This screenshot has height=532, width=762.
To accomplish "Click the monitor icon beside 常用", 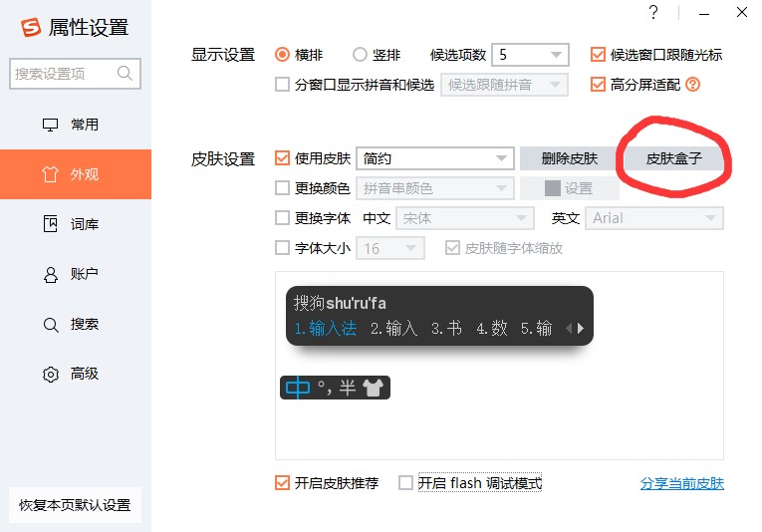I will (50, 125).
